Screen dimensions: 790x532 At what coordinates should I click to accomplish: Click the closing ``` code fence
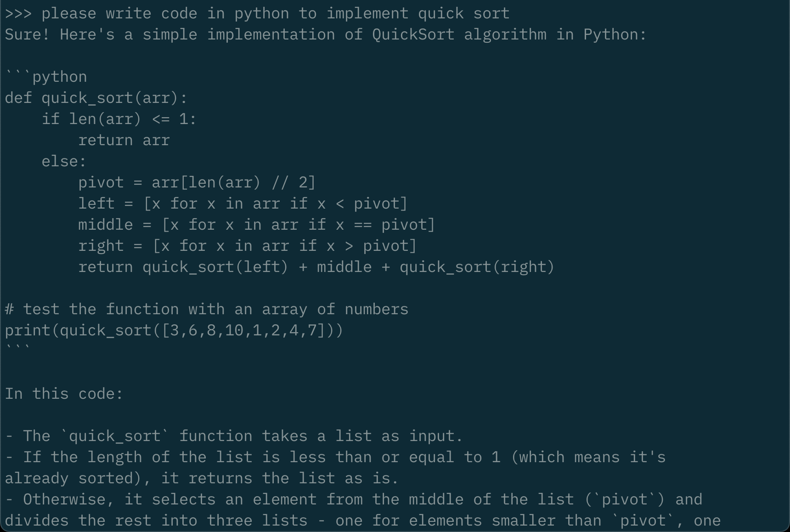17,348
